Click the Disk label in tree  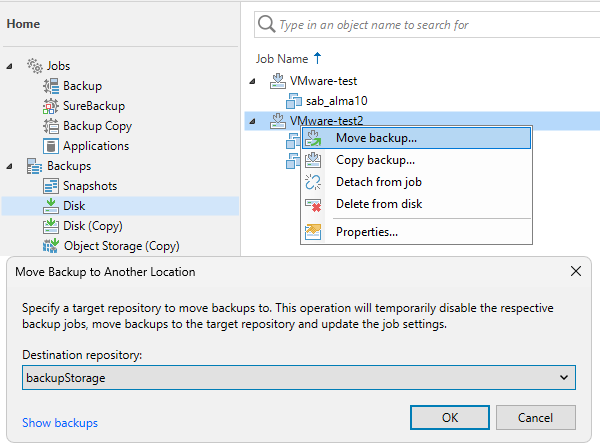pyautogui.click(x=74, y=206)
